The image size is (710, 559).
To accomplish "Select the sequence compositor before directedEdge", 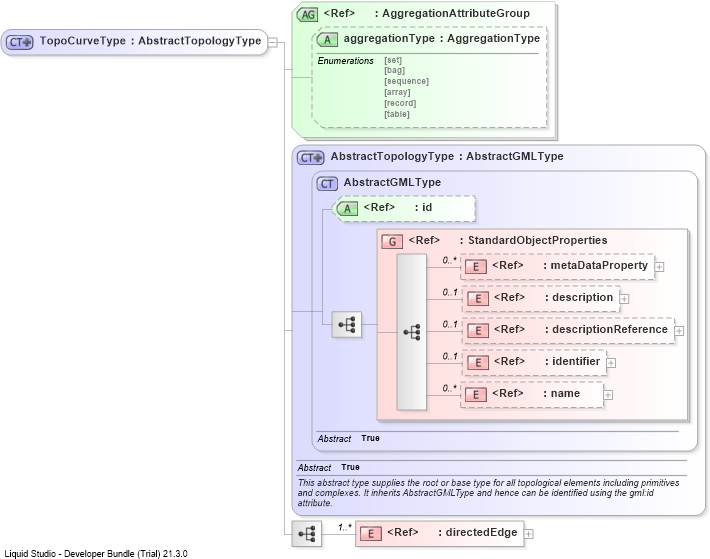I will (307, 534).
